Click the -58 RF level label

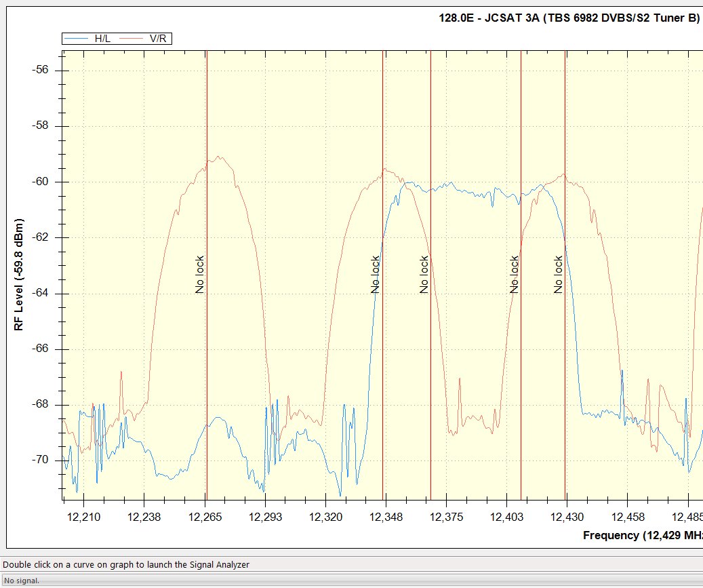tap(40, 125)
